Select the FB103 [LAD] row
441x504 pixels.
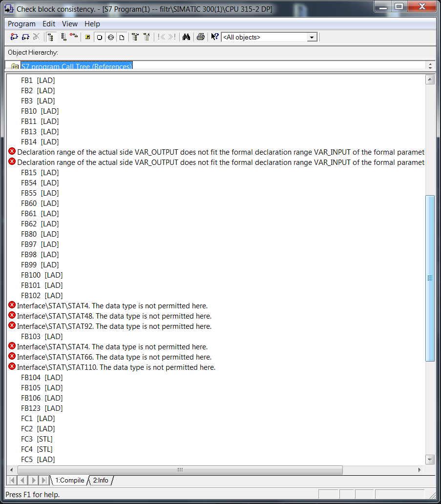[42, 337]
